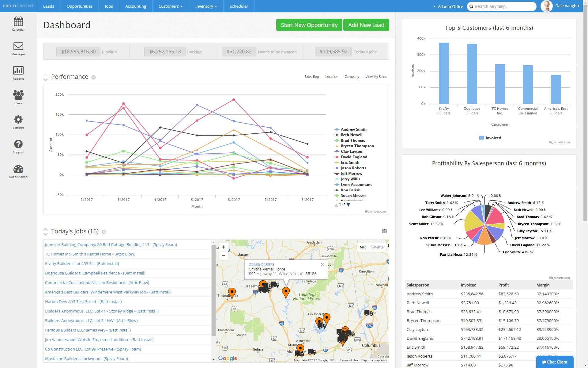The image size is (588, 368).
Task: Switch the map to Satellite view
Action: (377, 247)
